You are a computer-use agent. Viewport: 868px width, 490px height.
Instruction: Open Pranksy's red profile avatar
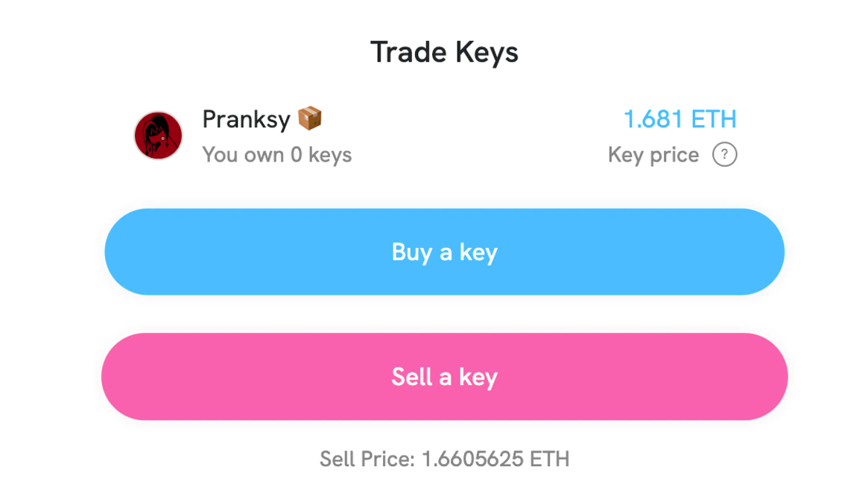(x=158, y=136)
